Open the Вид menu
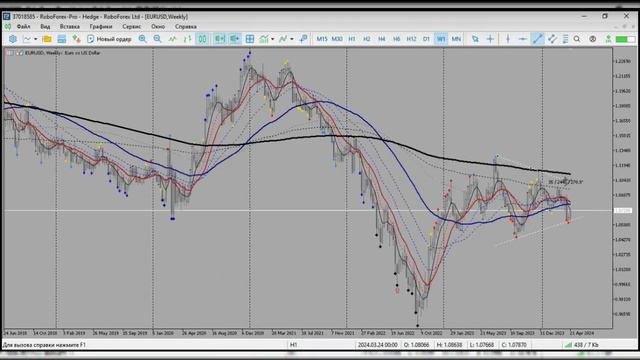640x360 pixels. [45, 27]
